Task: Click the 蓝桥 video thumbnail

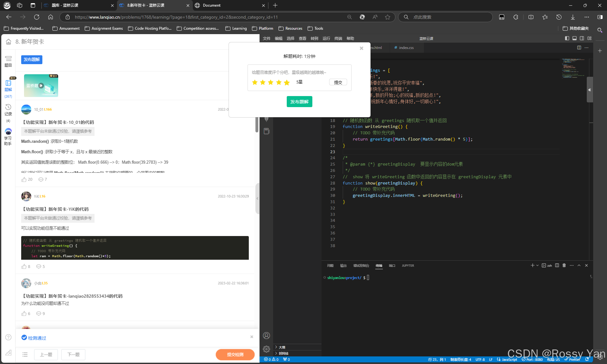Action: click(x=41, y=86)
